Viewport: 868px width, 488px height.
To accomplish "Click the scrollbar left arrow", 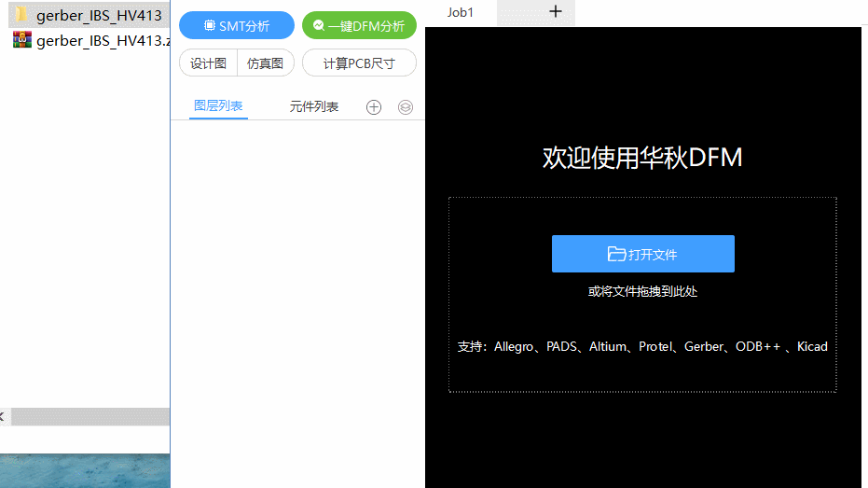I will [x=3, y=416].
